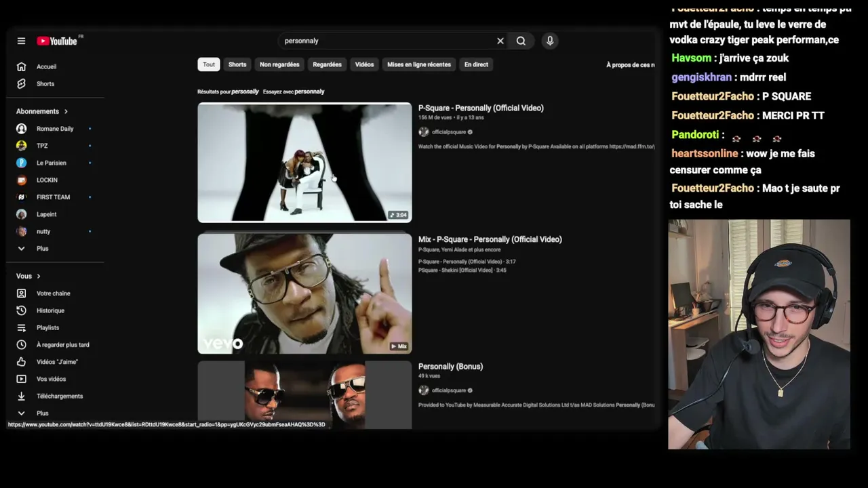Select the Shorts filter chip
This screenshot has width=868, height=488.
(x=237, y=64)
